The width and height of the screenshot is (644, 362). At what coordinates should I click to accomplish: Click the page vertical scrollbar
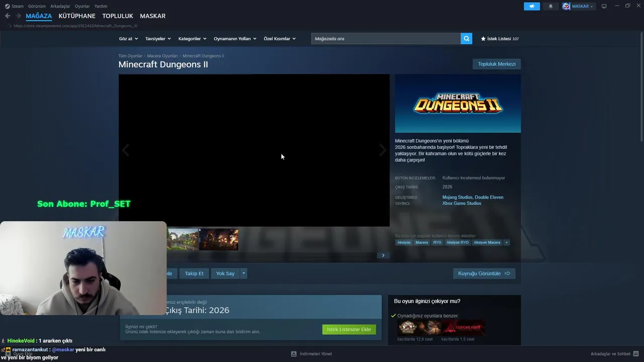point(641,86)
